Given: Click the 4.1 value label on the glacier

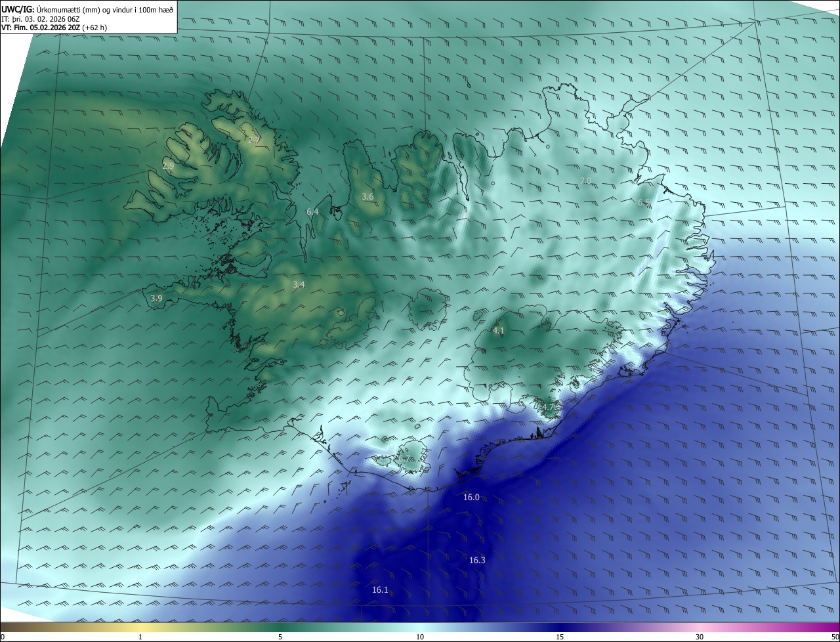Looking at the screenshot, I should (x=498, y=331).
